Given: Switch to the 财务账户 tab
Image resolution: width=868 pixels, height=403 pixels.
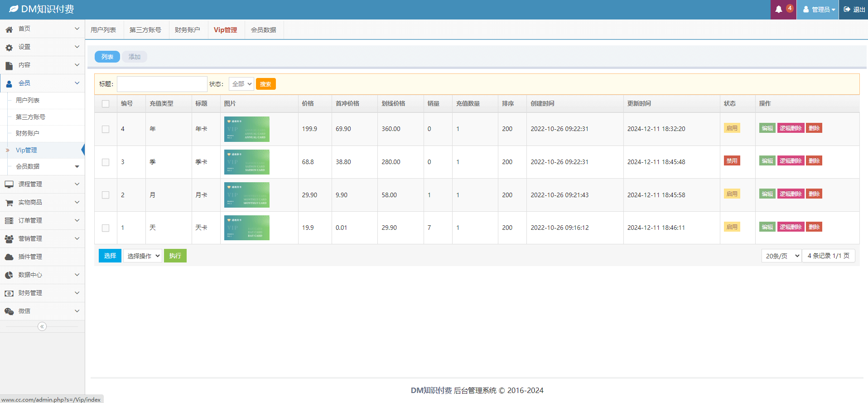Looking at the screenshot, I should pyautogui.click(x=187, y=30).
